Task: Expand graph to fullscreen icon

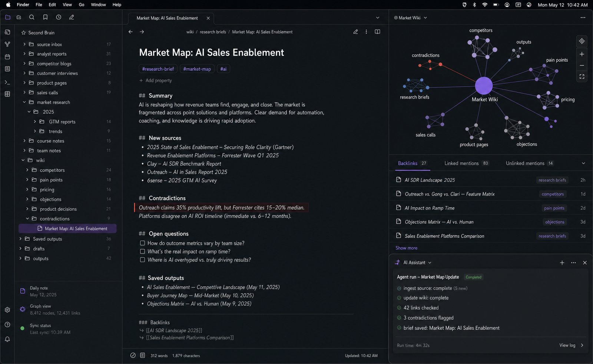Action: click(x=582, y=77)
